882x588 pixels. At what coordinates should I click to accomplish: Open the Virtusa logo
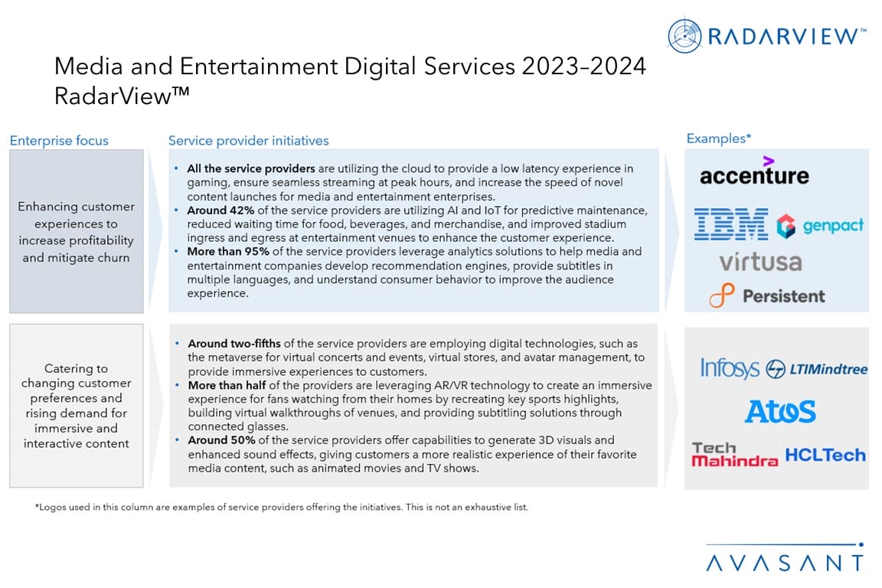coord(760,262)
